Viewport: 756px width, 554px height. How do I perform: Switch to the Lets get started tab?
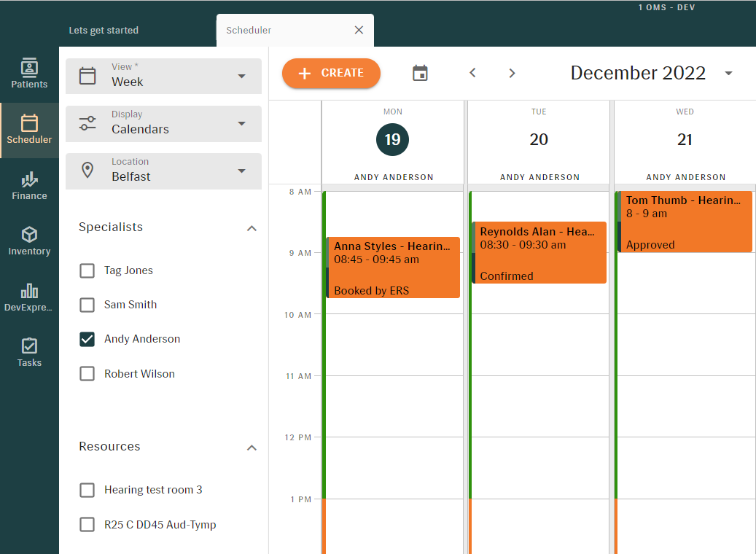click(x=104, y=31)
